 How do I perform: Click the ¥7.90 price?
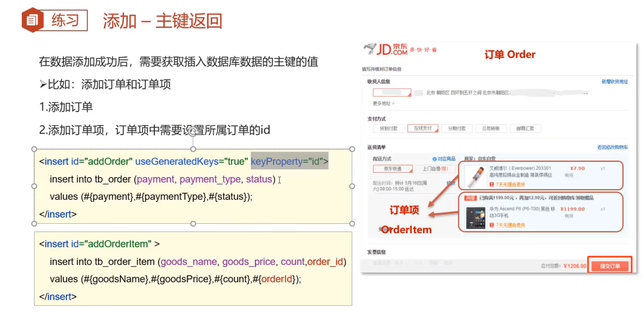coord(577,168)
